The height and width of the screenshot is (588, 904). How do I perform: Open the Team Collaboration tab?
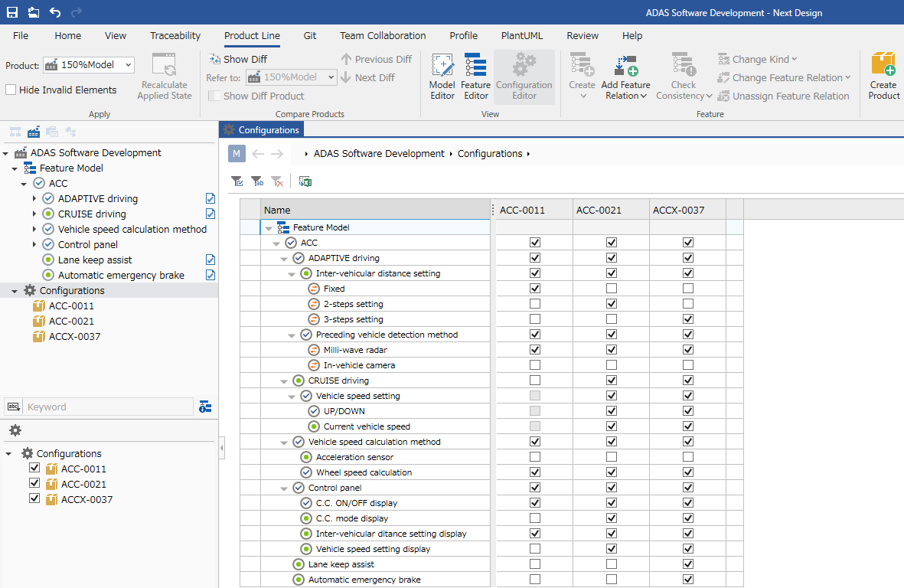(383, 36)
